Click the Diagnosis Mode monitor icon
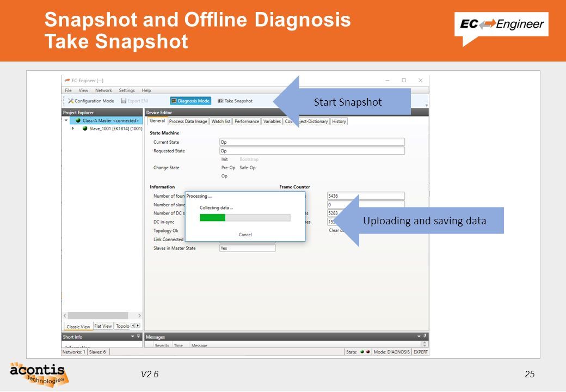 coord(174,101)
